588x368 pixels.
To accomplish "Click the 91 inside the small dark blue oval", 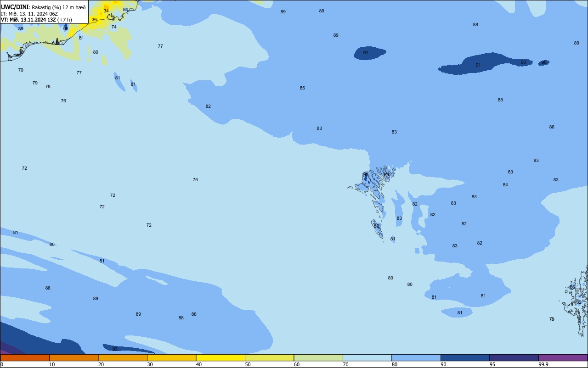I will [366, 53].
